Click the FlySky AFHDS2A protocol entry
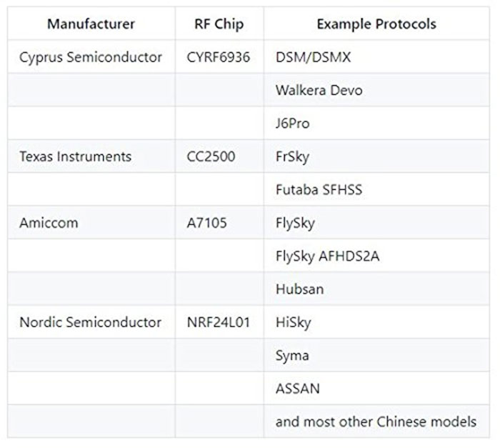 (x=327, y=256)
